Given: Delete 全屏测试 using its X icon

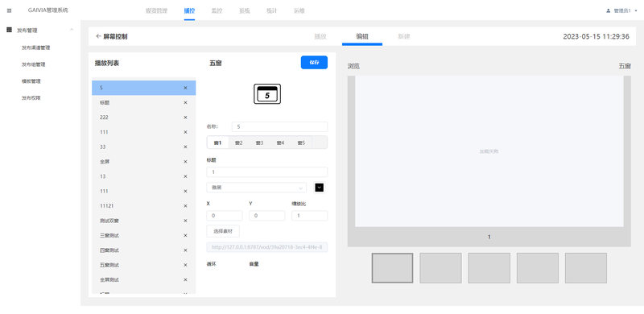Looking at the screenshot, I should click(185, 280).
